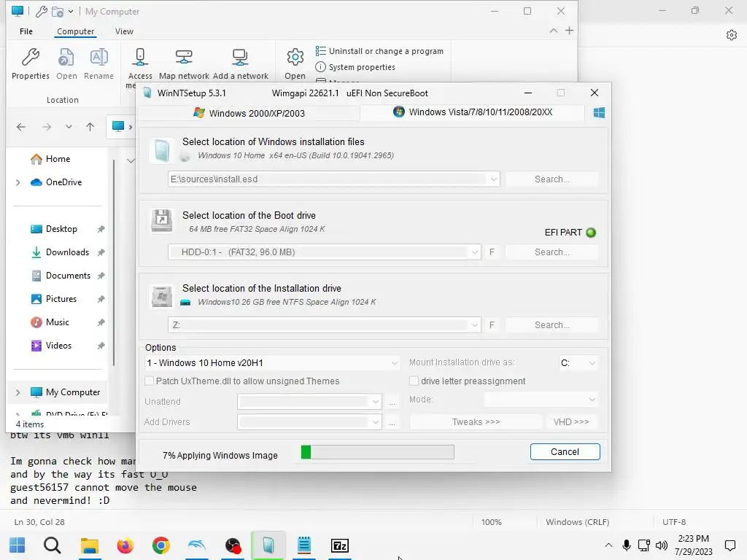Open the Mount Installation drive C: dropdown
This screenshot has width=747, height=560.
(x=592, y=363)
